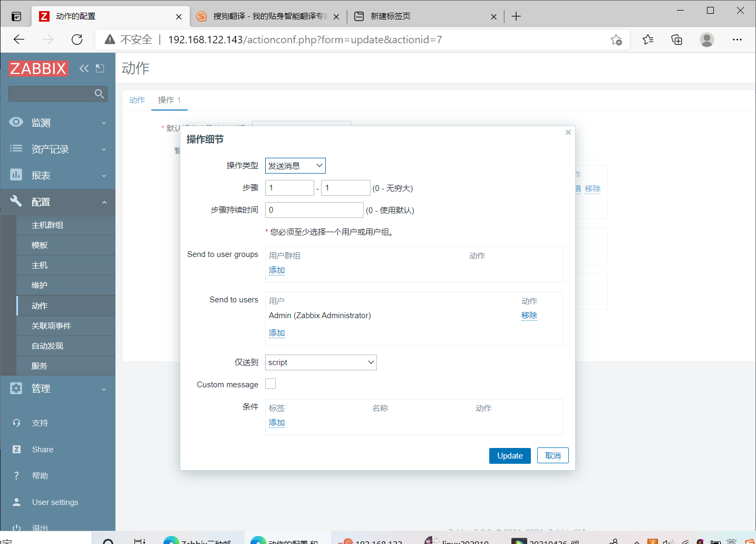
Task: Toggle the Custom message checkbox
Action: click(x=270, y=384)
